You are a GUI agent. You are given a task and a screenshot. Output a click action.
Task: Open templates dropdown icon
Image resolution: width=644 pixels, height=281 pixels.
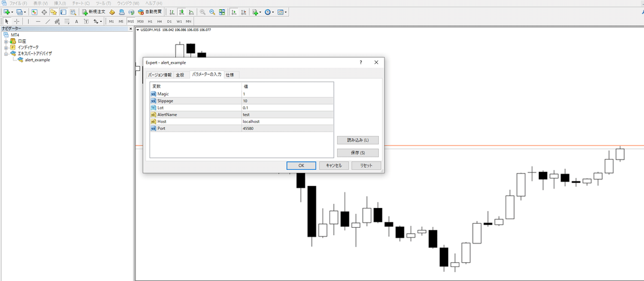(282, 12)
